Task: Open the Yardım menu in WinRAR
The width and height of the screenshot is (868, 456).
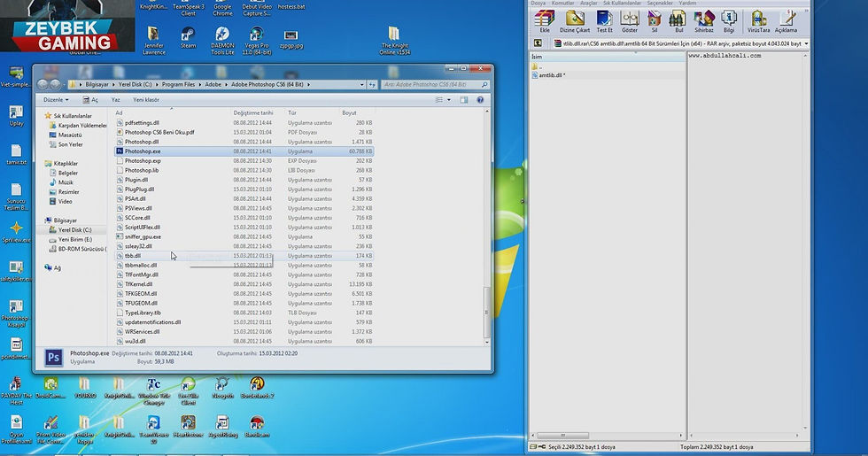Action: click(687, 3)
